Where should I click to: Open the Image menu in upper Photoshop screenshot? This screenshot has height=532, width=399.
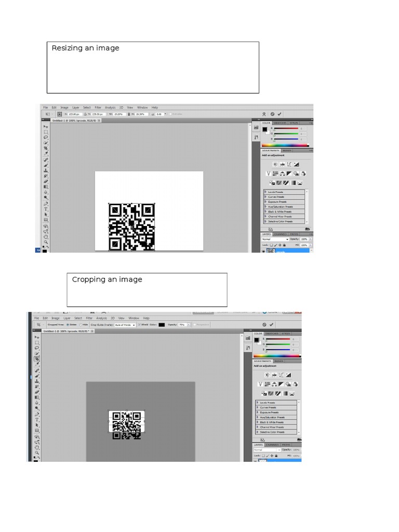[x=64, y=108]
